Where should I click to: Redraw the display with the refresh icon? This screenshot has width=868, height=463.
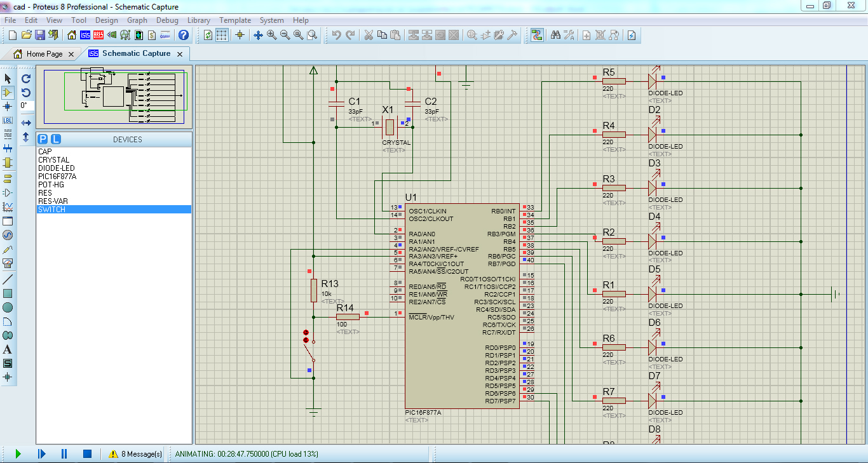(x=208, y=35)
